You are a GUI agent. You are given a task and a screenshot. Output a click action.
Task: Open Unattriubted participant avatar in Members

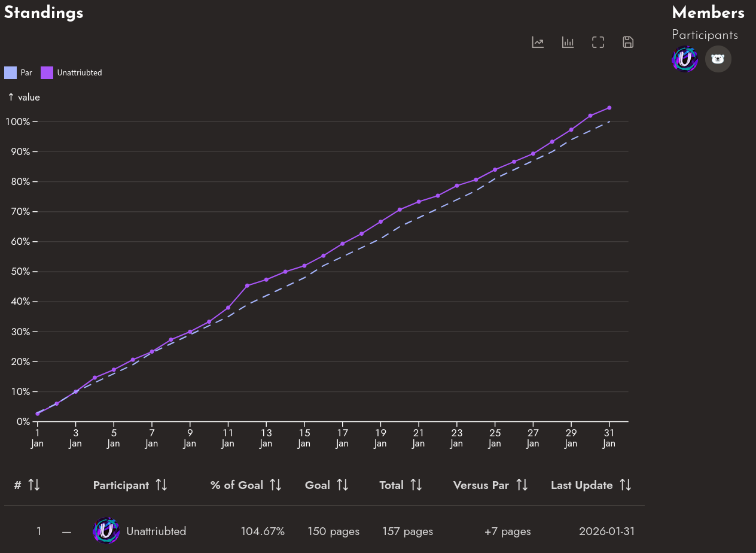tap(685, 59)
